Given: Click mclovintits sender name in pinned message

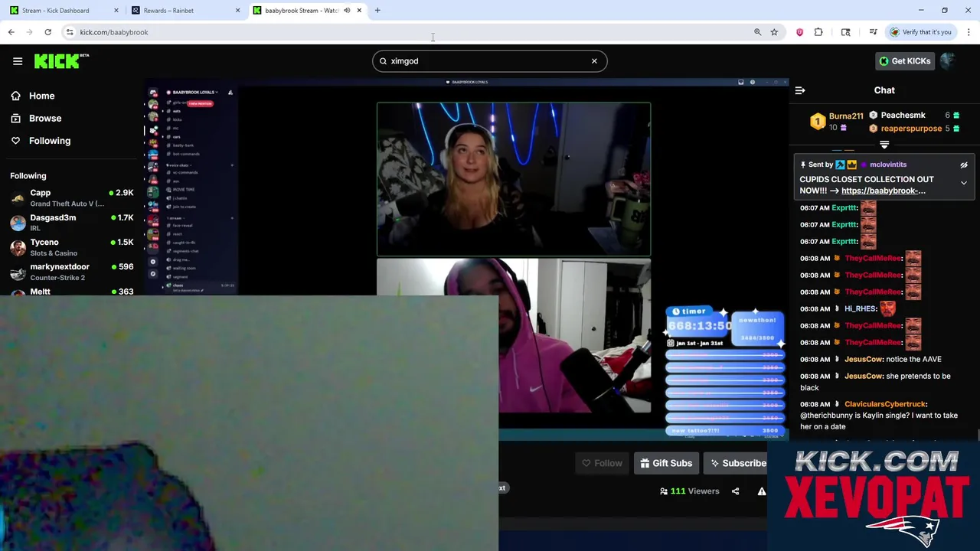Looking at the screenshot, I should [x=888, y=165].
